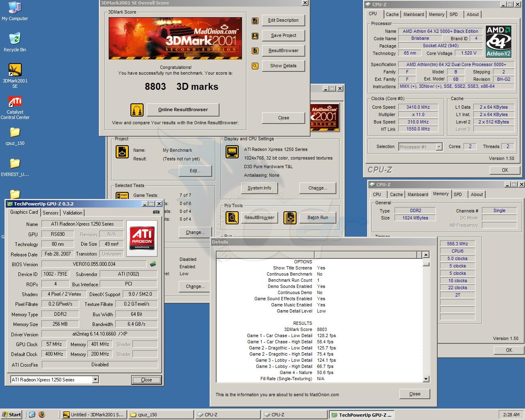Switch to the Sensors tab in GPU-Z

[50, 212]
